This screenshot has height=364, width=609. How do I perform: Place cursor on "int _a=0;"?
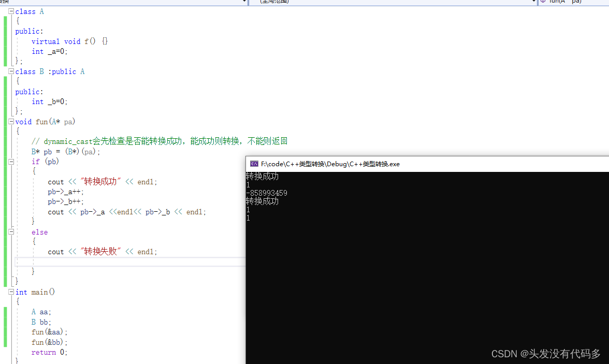click(x=49, y=51)
